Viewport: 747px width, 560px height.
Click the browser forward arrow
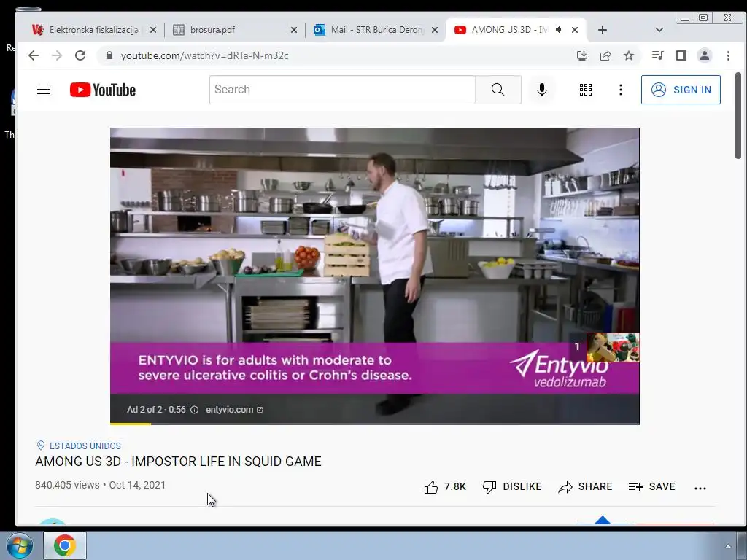(57, 55)
